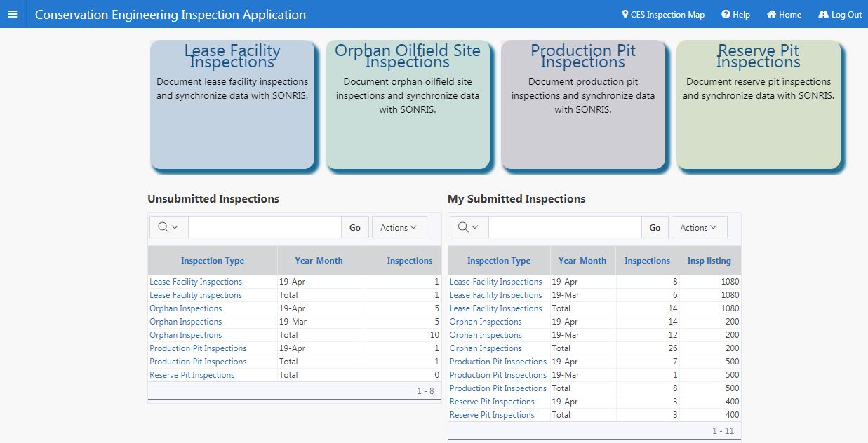
Task: Click the Help icon in header
Action: pos(726,15)
